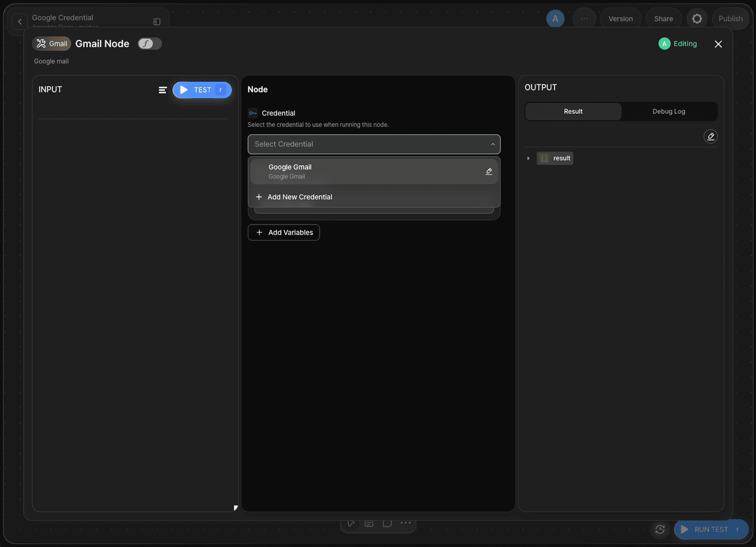Click the comment bubble in bottom toolbar
This screenshot has height=547, width=756.
point(387,523)
